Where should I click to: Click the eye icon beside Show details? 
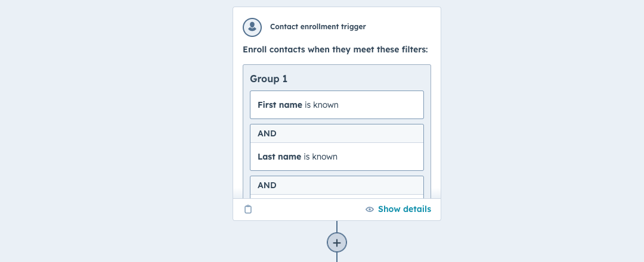pyautogui.click(x=370, y=210)
